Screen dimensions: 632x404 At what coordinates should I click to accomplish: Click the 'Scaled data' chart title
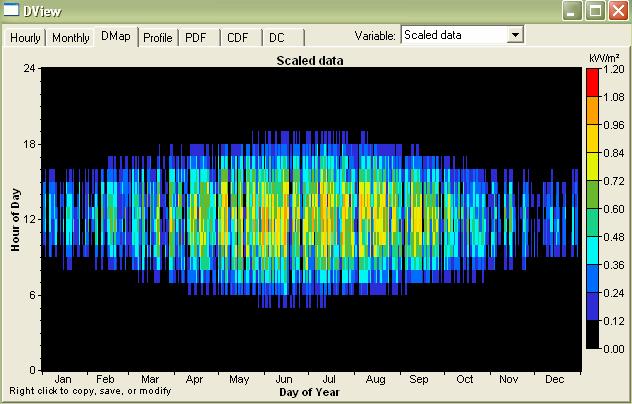[x=310, y=61]
